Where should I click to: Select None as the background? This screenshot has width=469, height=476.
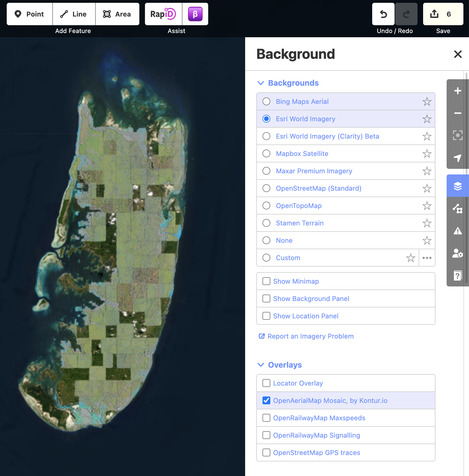[346, 240]
